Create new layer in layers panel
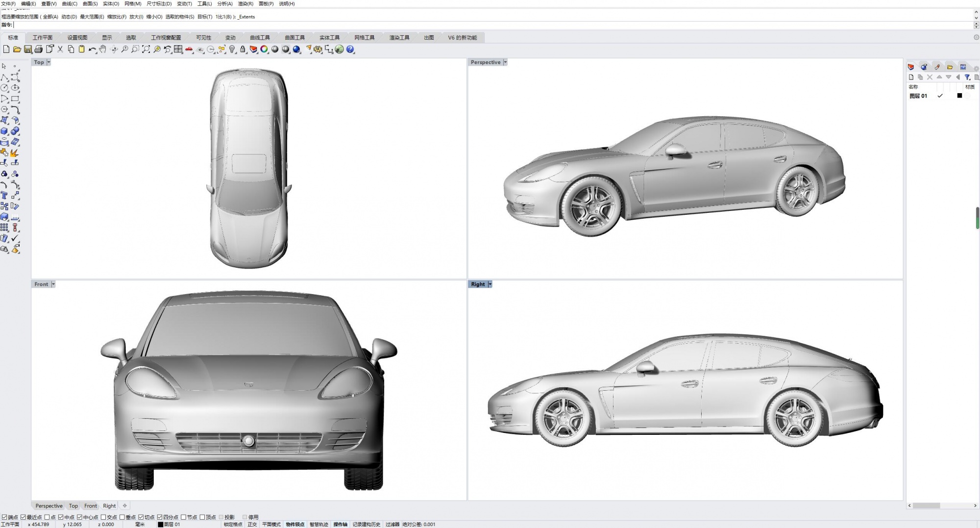This screenshot has width=980, height=528. pos(911,77)
